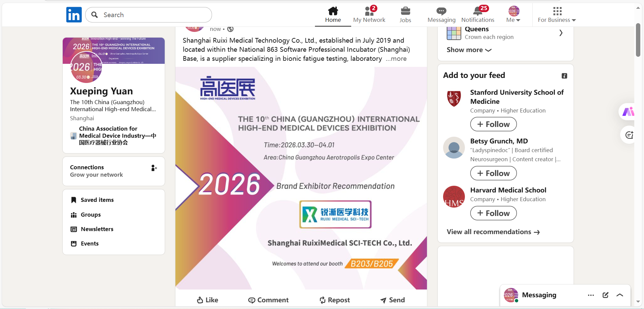Expand the For Business menu
The height and width of the screenshot is (309, 644).
point(557,15)
